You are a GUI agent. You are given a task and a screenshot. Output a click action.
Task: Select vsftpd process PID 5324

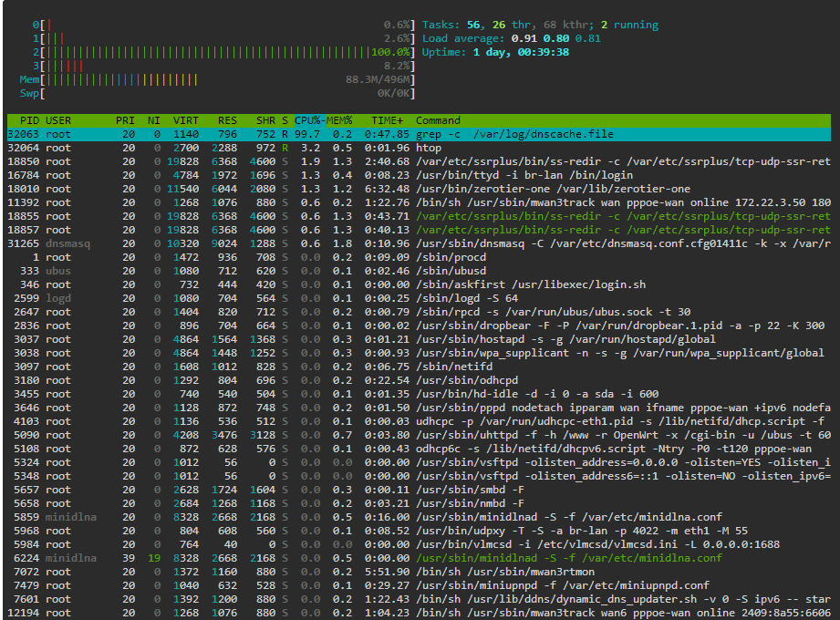coord(419,462)
